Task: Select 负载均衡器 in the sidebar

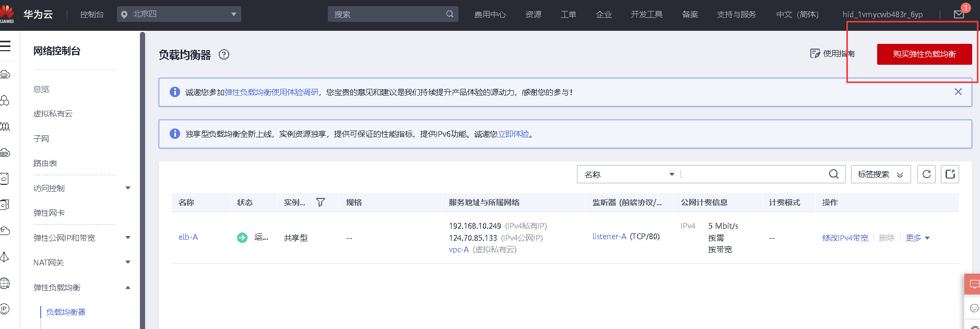Action: (x=65, y=312)
